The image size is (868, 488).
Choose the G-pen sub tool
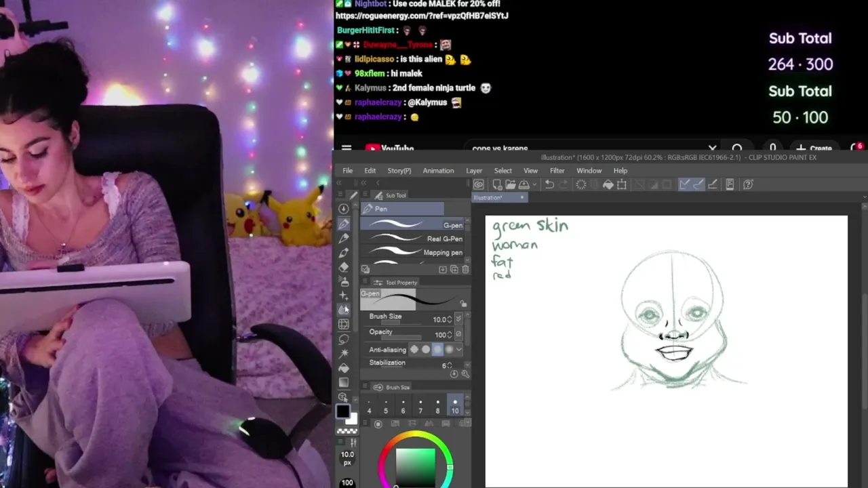click(x=412, y=224)
